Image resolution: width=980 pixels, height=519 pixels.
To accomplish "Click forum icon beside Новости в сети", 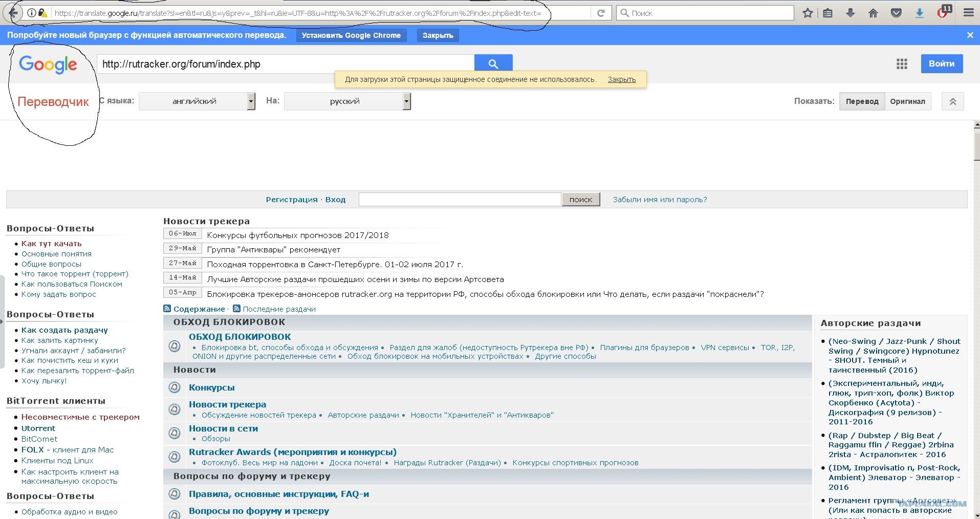I will point(175,433).
